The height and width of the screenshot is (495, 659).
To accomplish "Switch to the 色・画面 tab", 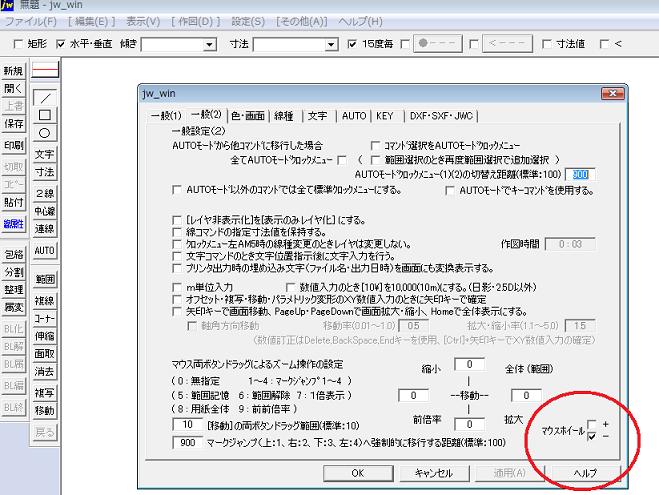I will (248, 116).
